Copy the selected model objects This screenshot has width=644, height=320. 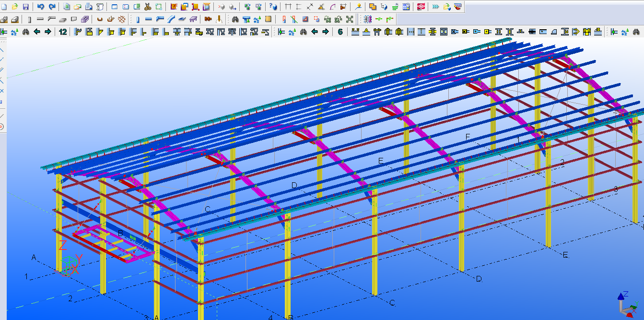click(66, 6)
